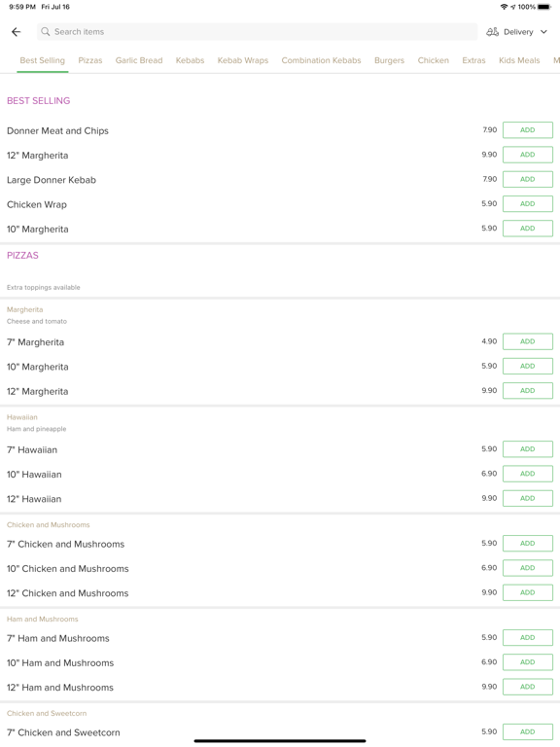Click the search magnifier icon
Screen dimensions: 560x747
46,31
